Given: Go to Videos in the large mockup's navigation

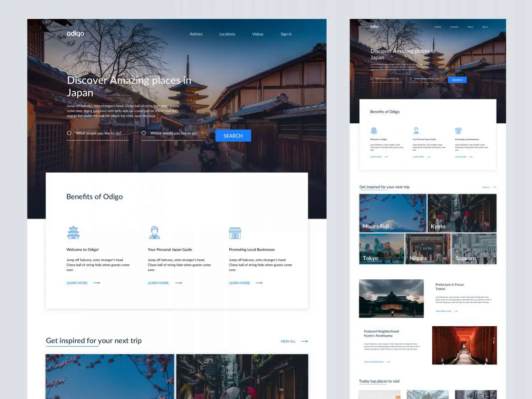Looking at the screenshot, I should pyautogui.click(x=258, y=34).
